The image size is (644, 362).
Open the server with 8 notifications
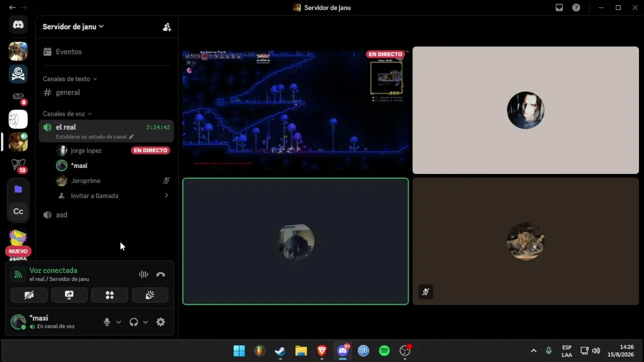click(x=18, y=97)
